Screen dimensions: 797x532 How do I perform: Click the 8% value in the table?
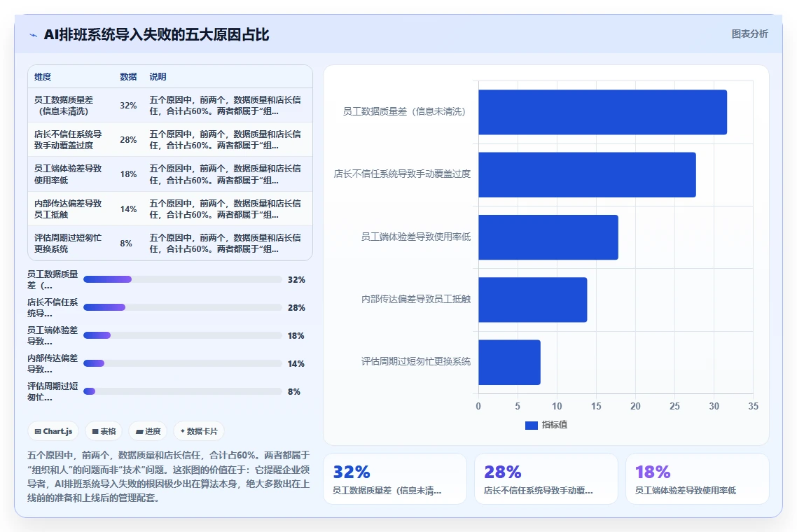126,244
